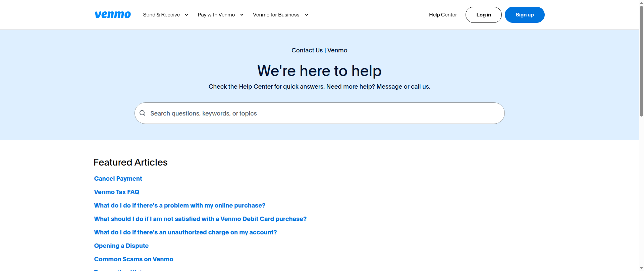Click the search magnifier icon
644x271 pixels.
(143, 113)
